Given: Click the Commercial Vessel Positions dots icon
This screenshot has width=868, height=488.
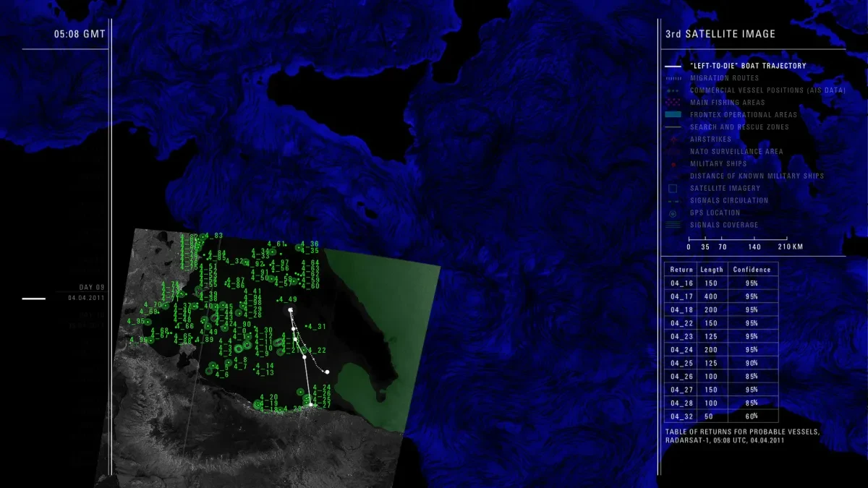Looking at the screenshot, I should (x=673, y=90).
